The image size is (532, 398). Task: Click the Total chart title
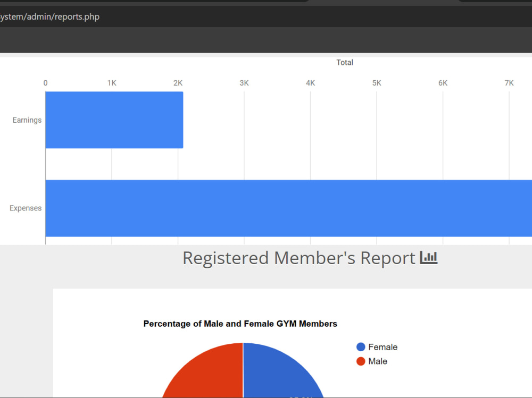345,62
